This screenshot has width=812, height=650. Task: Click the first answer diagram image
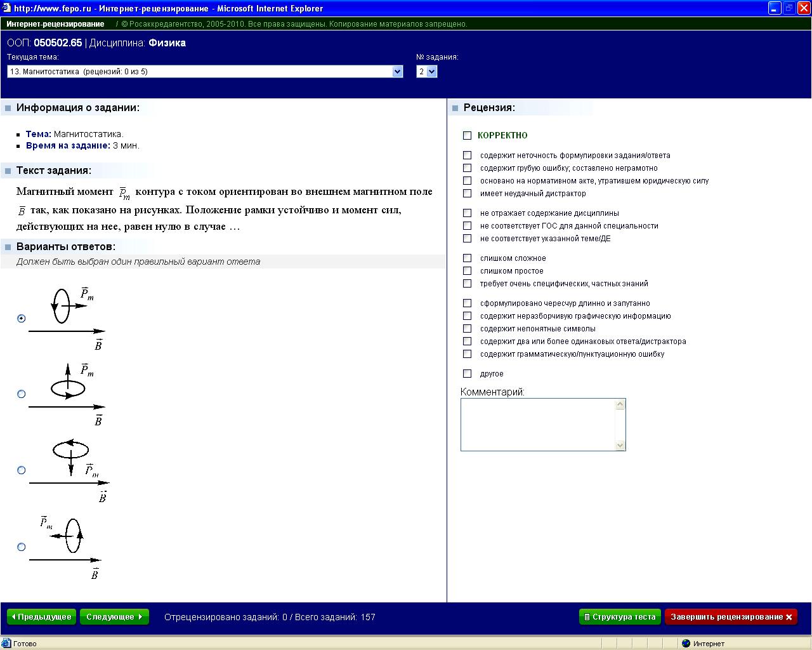[x=67, y=318]
